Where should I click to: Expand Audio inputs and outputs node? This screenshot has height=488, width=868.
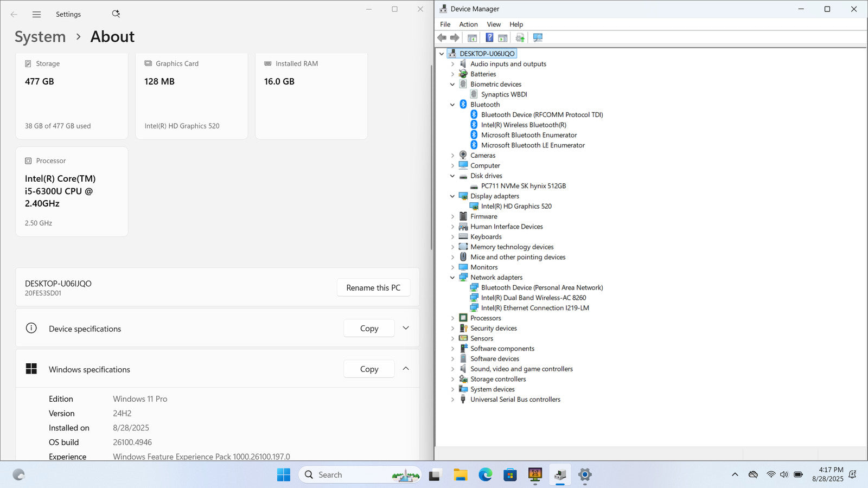tap(452, 64)
